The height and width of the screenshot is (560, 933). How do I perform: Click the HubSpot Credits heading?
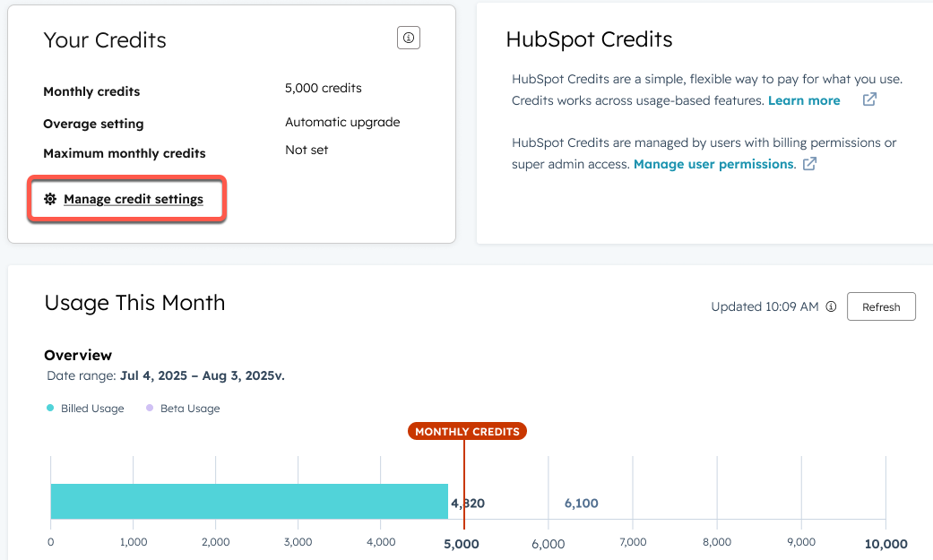tap(589, 39)
